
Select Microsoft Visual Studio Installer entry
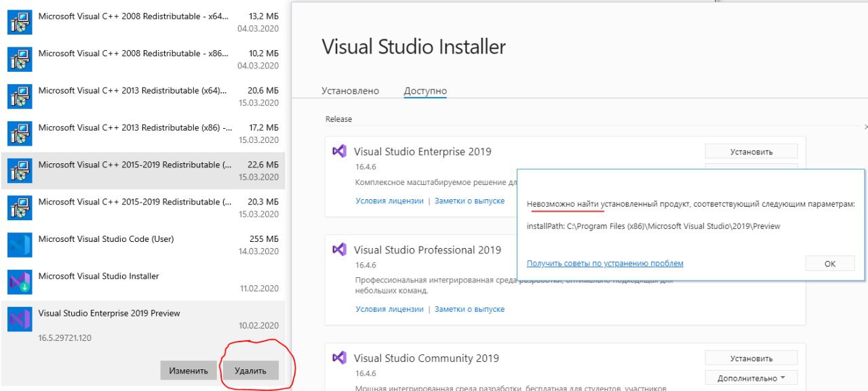click(142, 282)
